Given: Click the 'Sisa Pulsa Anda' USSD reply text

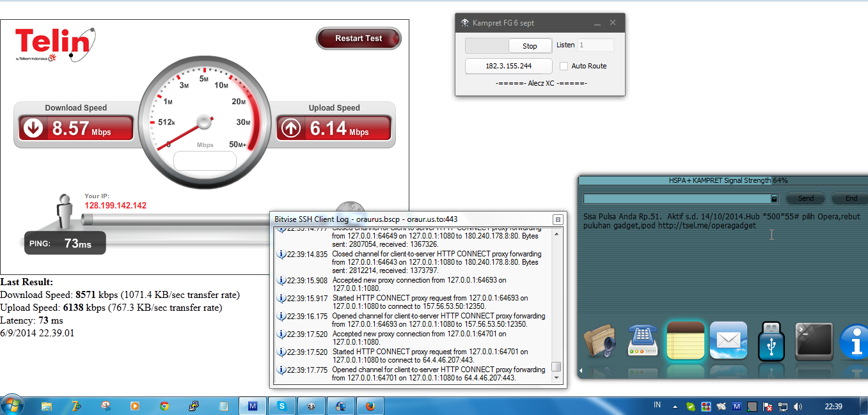Looking at the screenshot, I should coord(722,221).
